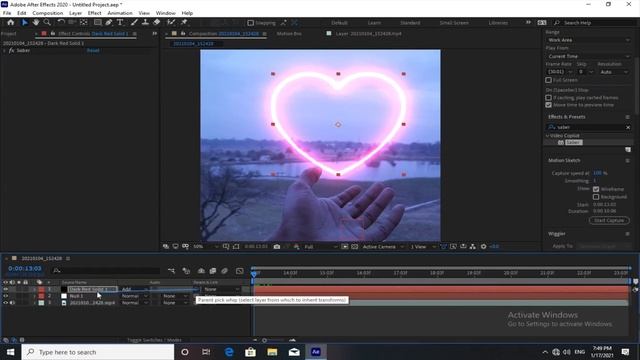Open the Resolution Auto dropdown in Preview
640x360 pixels.
click(x=613, y=72)
